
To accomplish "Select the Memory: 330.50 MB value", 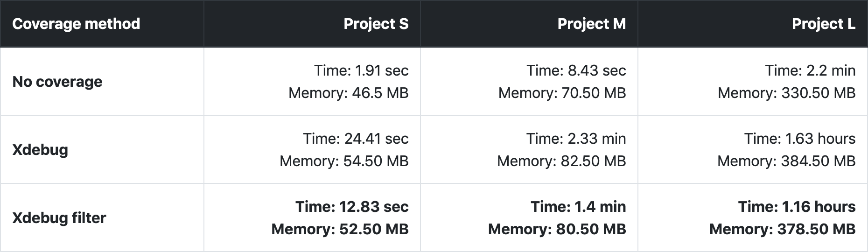I will 787,93.
